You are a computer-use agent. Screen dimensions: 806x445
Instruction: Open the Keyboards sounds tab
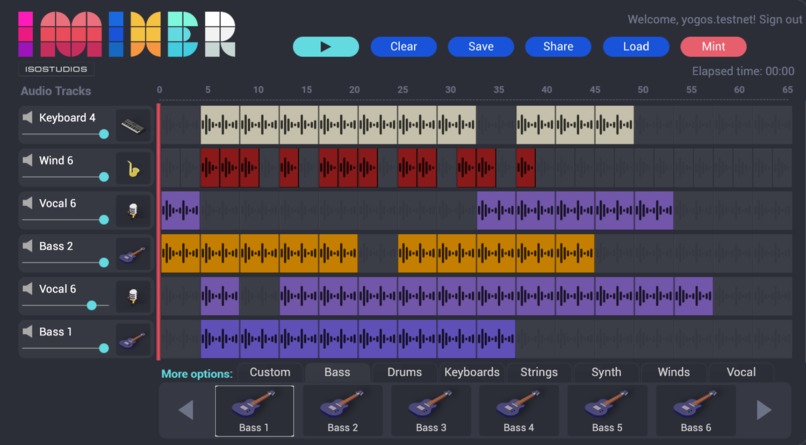coord(472,373)
